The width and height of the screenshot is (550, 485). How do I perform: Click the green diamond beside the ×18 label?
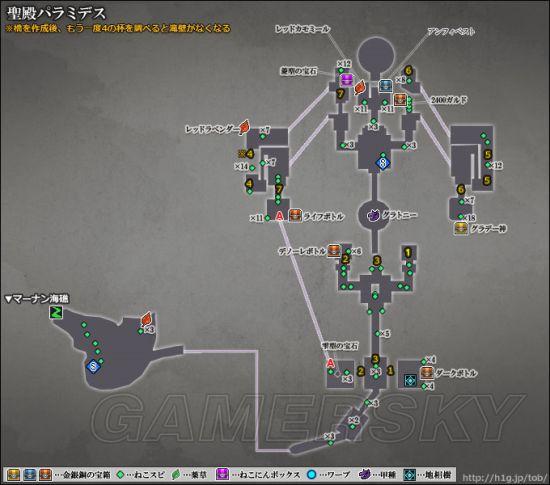coord(460,217)
